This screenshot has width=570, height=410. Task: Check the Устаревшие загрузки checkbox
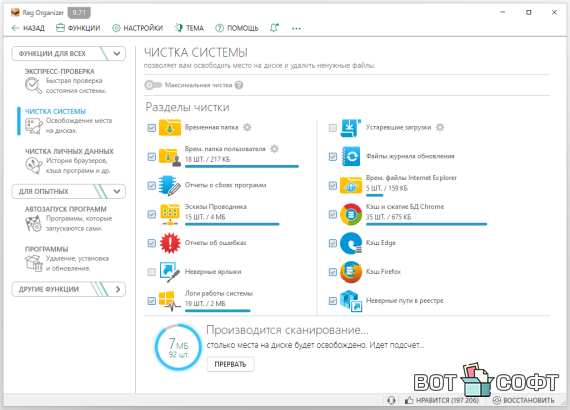[333, 128]
